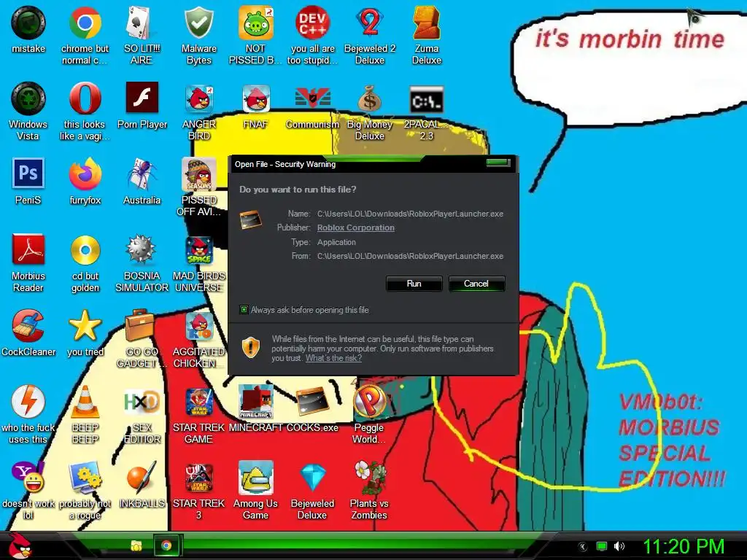The image size is (747, 560).
Task: Close the Open File - Security Warning dialog
Action: pyautogui.click(x=498, y=163)
